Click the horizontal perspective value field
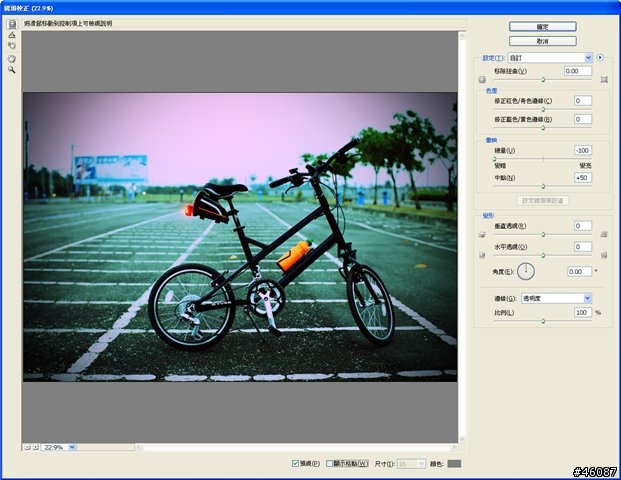 coord(583,247)
